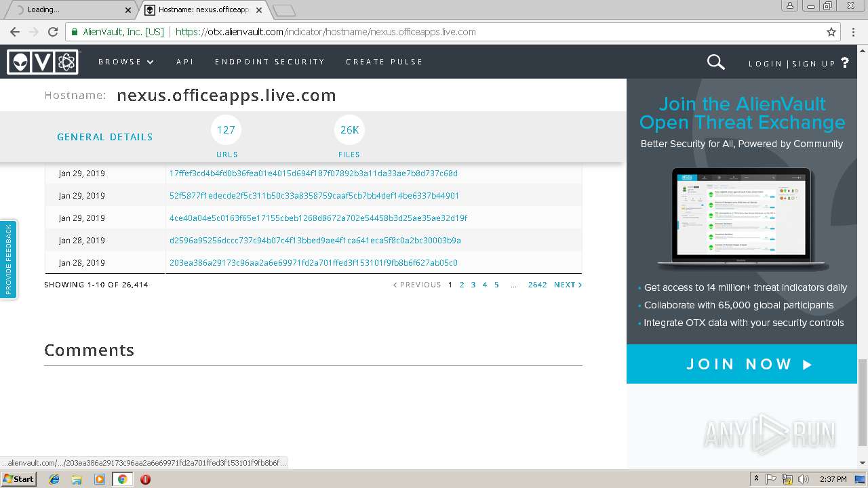Click the AlienVault OTX logo
868x488 pixels.
point(43,62)
